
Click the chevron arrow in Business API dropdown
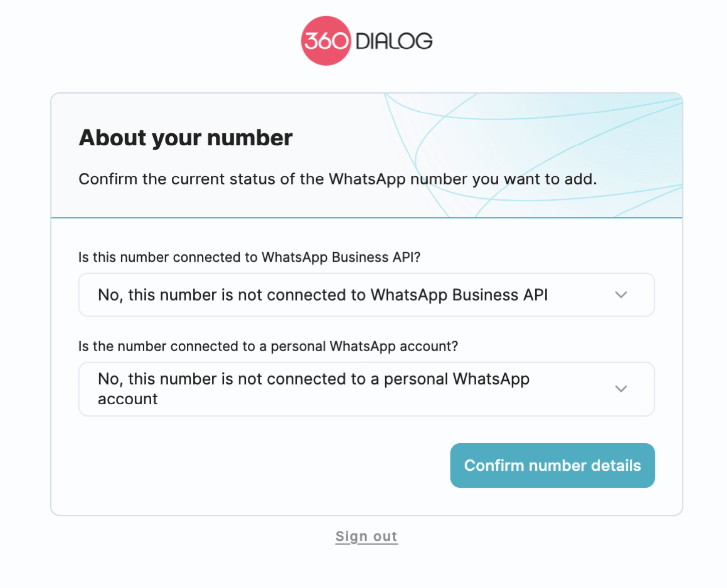[x=621, y=295]
